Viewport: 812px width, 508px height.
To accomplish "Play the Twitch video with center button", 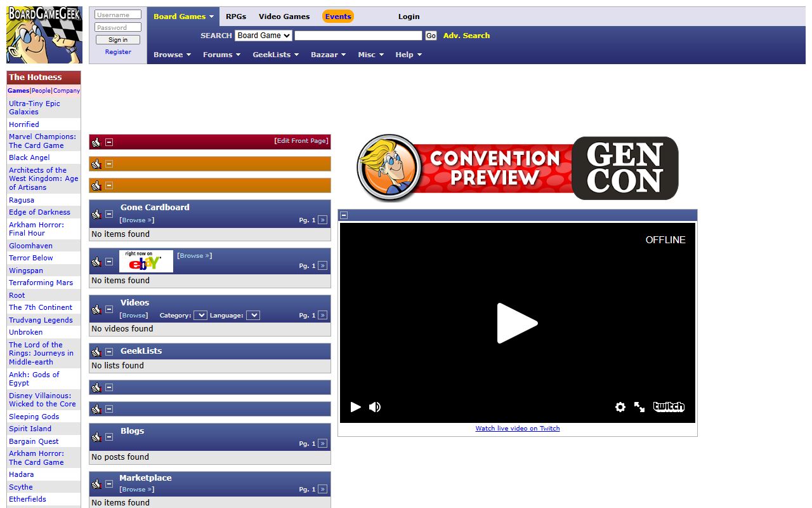I will point(517,323).
